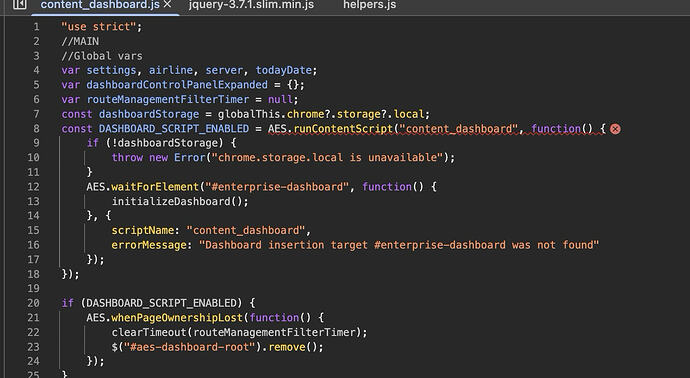Click "Dashboard insertion target" string on line 16
The image size is (690, 378).
point(399,245)
